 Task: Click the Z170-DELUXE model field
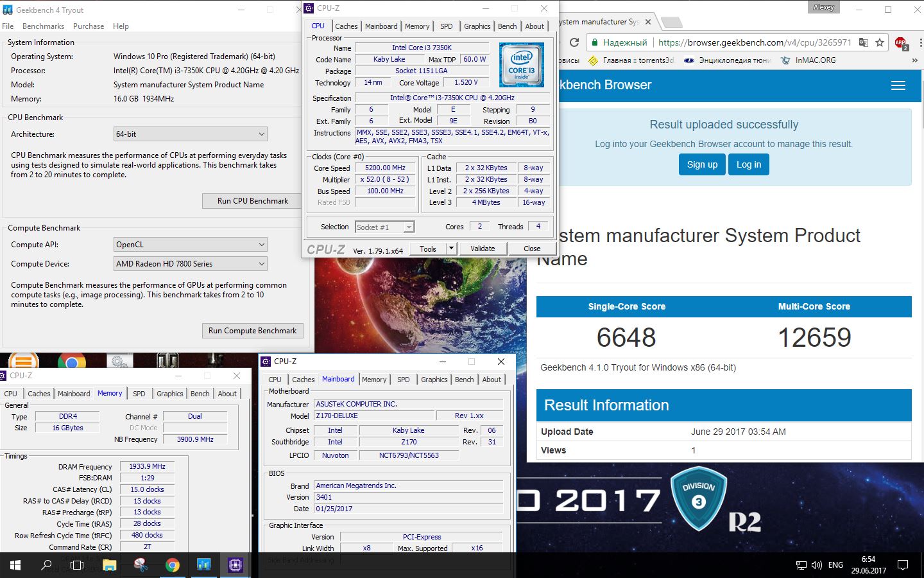click(x=374, y=416)
